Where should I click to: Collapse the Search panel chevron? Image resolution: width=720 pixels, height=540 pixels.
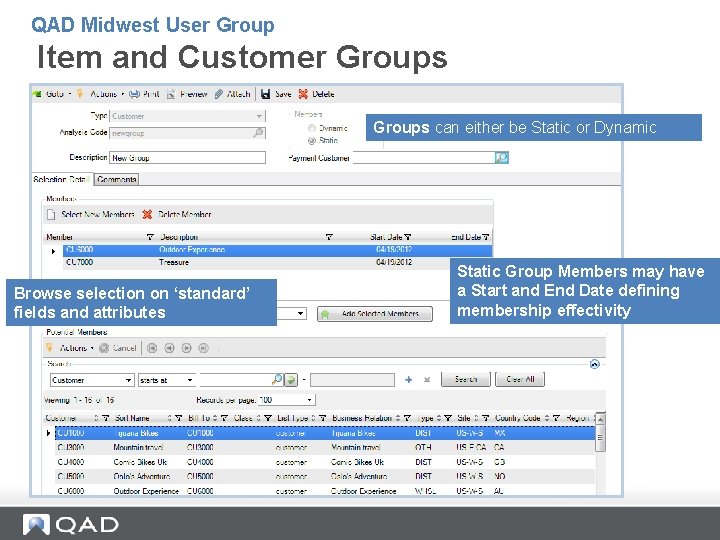595,364
